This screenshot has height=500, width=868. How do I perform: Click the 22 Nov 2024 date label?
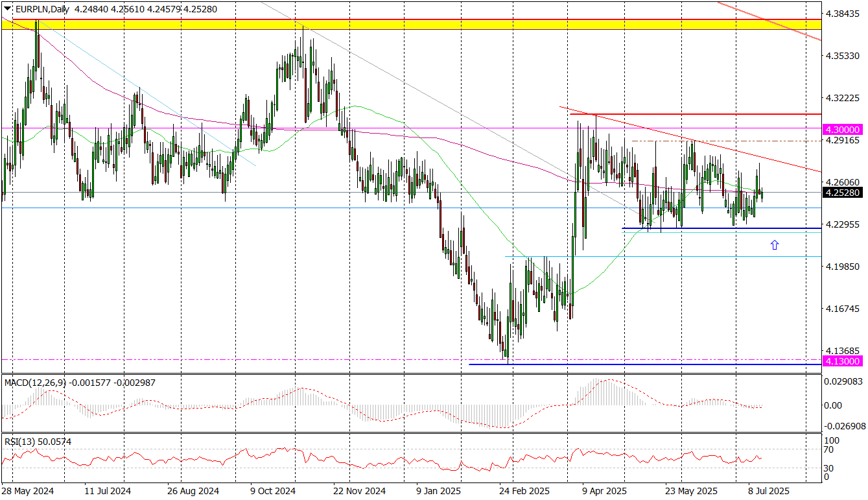360,491
